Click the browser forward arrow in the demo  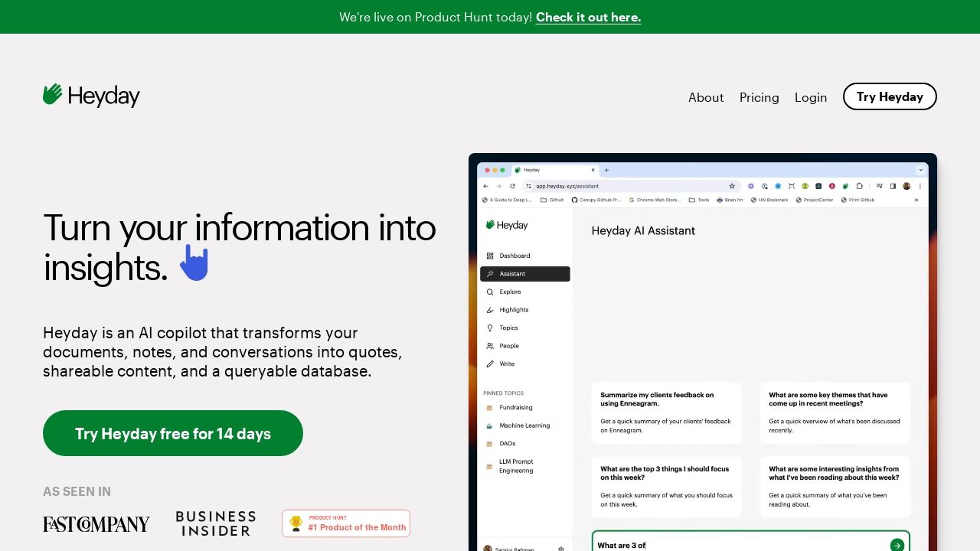499,186
